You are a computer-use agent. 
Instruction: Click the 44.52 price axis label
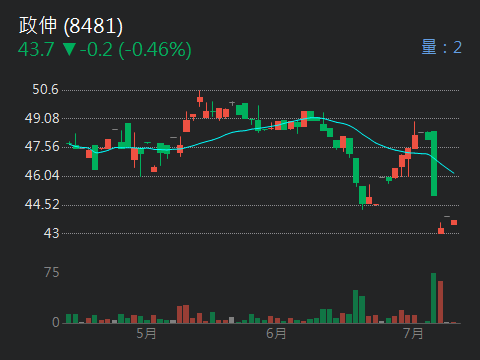point(42,204)
